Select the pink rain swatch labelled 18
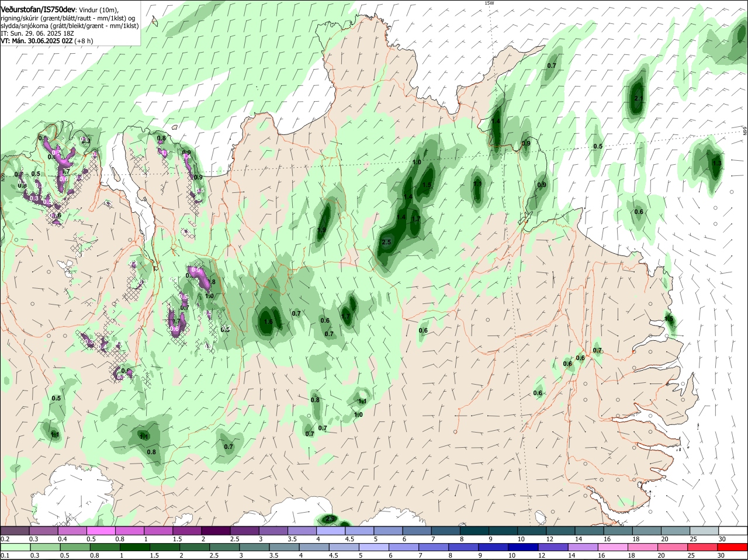 click(644, 547)
